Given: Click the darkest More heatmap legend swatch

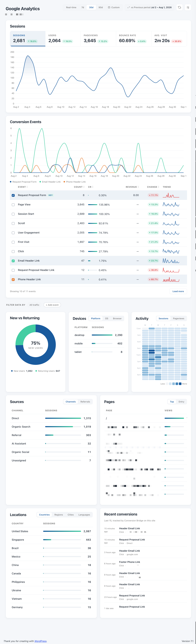Looking at the screenshot, I should [x=180, y=384].
